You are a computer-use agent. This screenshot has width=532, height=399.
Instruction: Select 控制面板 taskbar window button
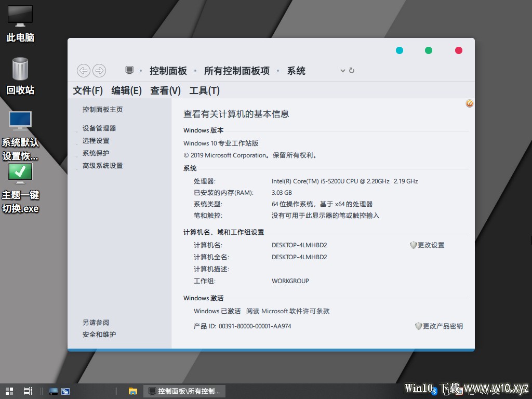coord(184,391)
